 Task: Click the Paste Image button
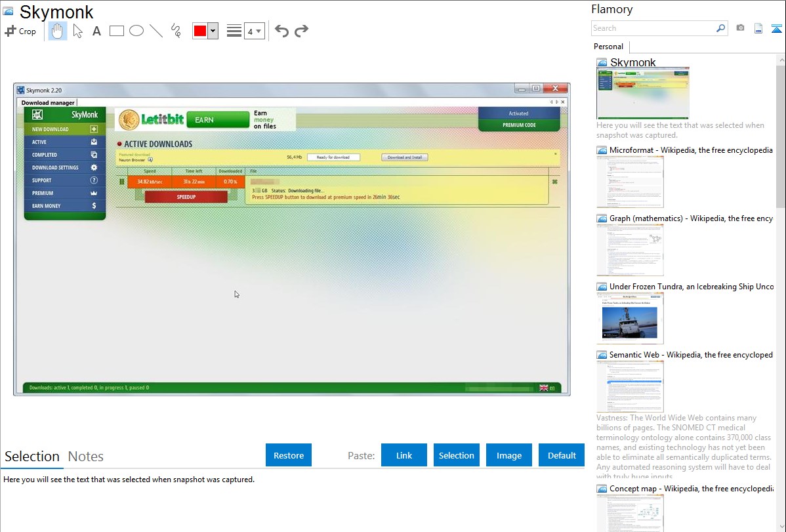coord(508,455)
